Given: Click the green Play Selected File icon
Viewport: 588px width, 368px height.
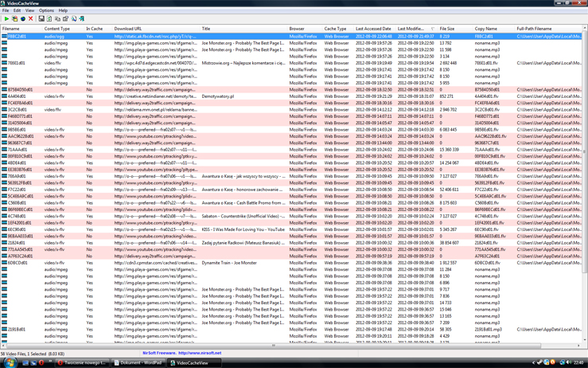Looking at the screenshot, I should 6,18.
